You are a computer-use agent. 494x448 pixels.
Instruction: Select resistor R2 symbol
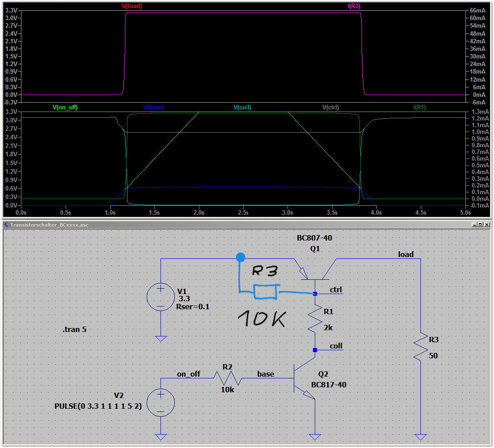pos(228,378)
